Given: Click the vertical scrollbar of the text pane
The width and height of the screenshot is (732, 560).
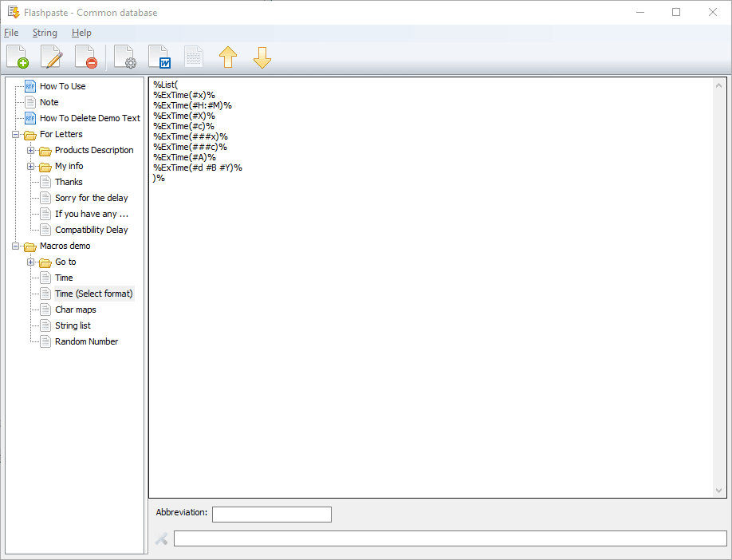Looking at the screenshot, I should tap(719, 287).
